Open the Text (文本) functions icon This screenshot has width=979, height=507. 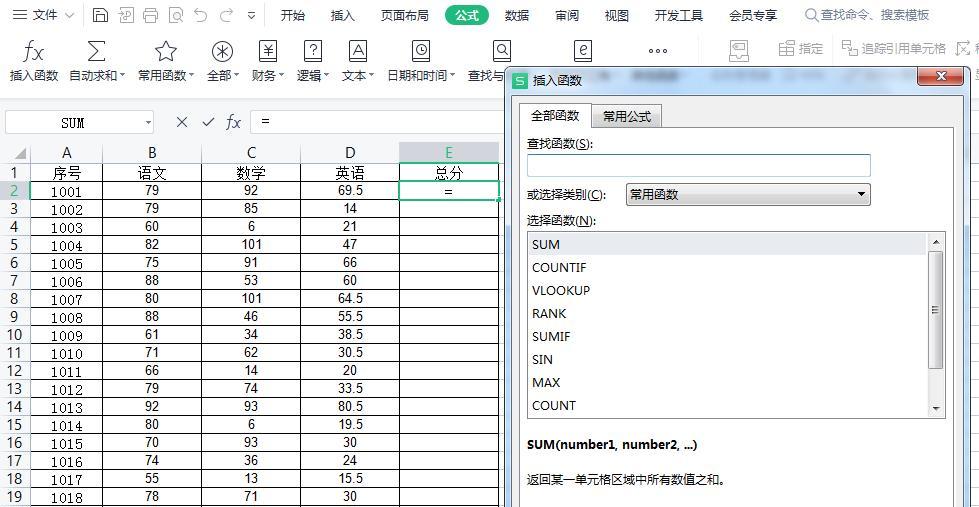tap(358, 51)
